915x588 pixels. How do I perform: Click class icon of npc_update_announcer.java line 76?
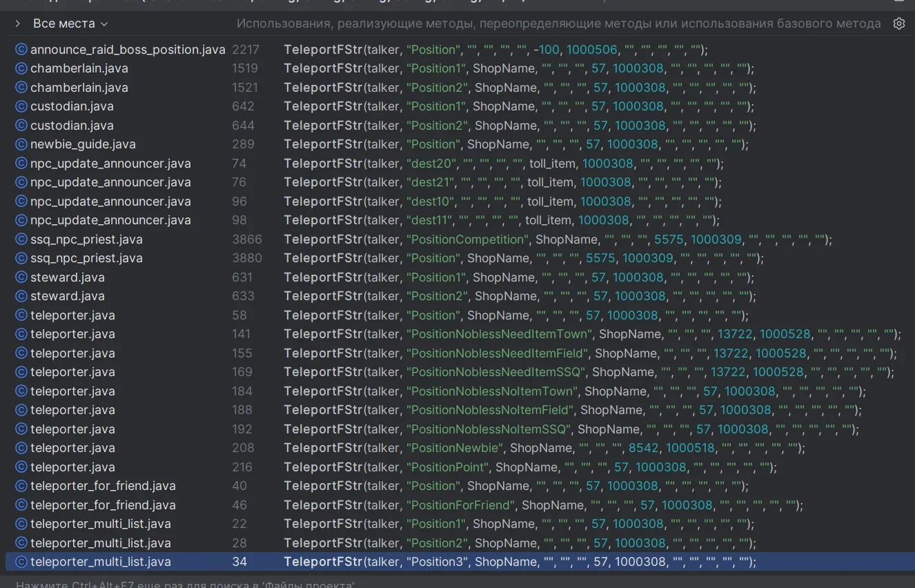[21, 182]
